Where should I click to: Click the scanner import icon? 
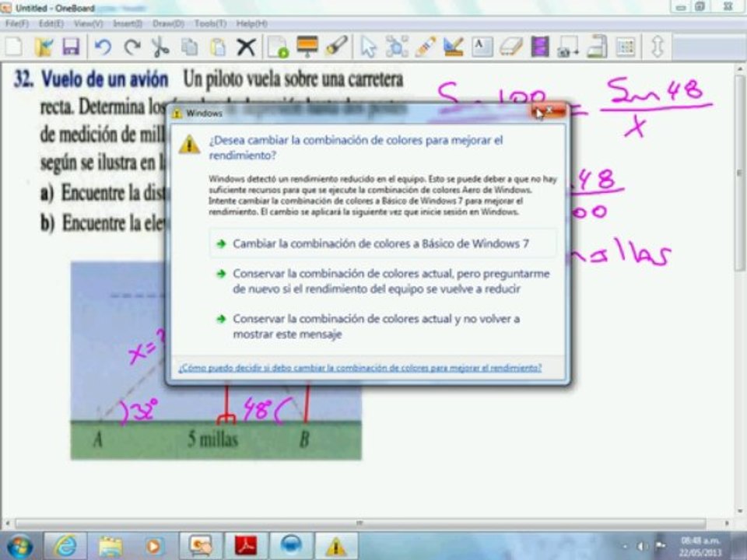click(x=598, y=47)
